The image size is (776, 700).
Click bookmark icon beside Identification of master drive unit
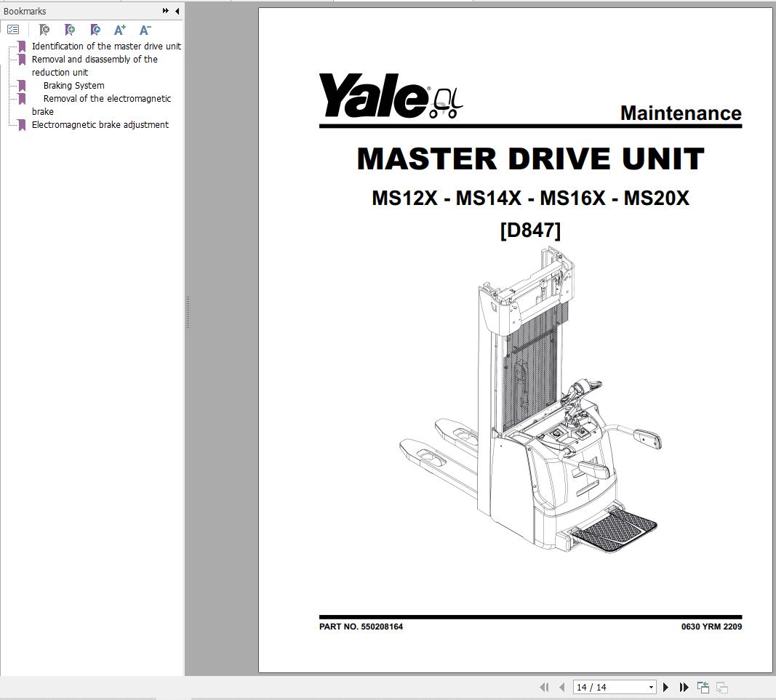22,47
